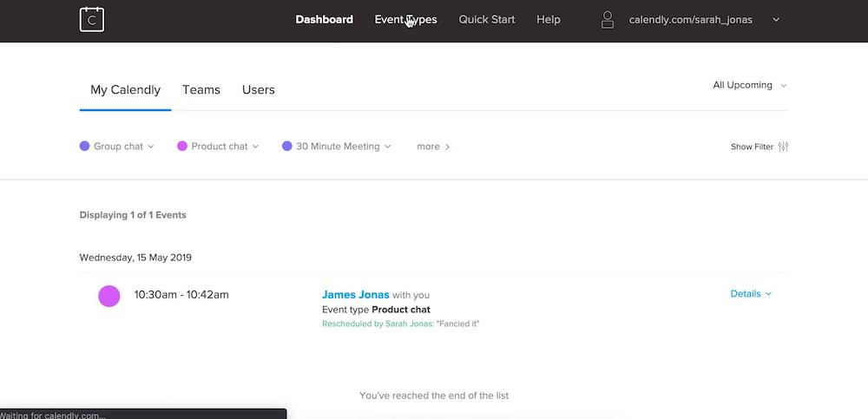Open the All Upcoming filter dropdown
The image size is (868, 419).
pos(750,85)
